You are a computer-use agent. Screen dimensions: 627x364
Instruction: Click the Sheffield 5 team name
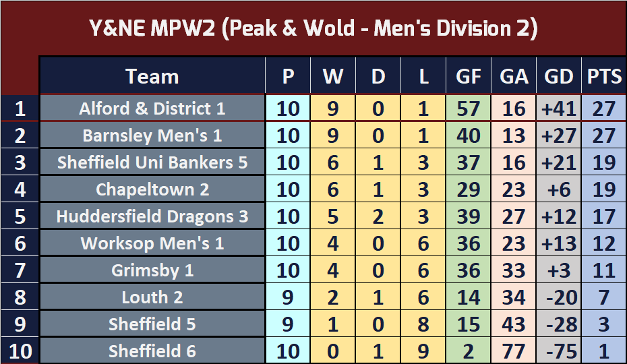pos(152,324)
